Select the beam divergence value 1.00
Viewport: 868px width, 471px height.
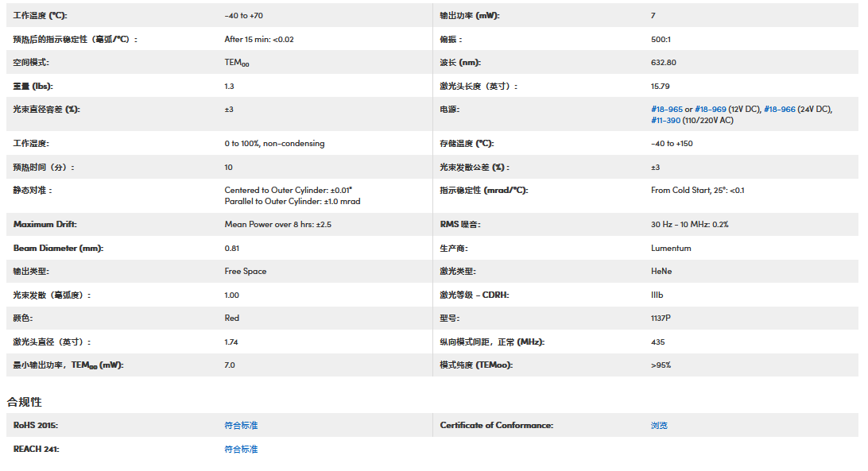coord(232,295)
